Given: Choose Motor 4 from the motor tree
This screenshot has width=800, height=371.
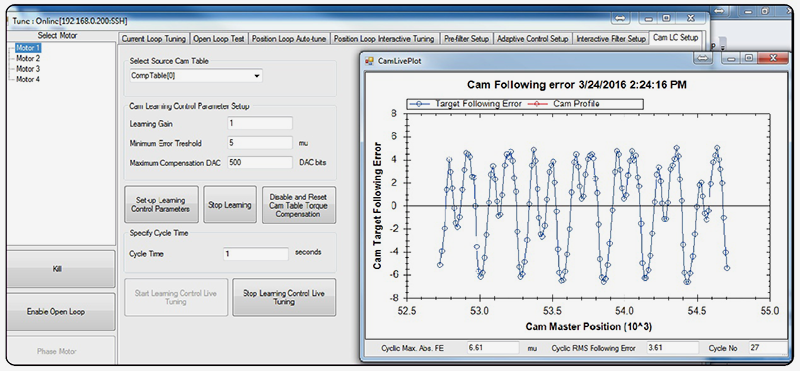Looking at the screenshot, I should pos(28,79).
